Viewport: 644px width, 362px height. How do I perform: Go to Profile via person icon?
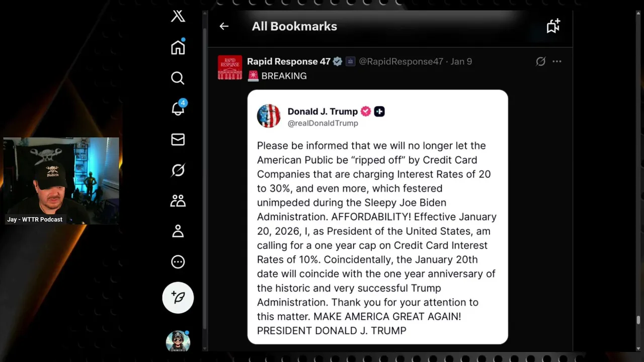tap(178, 231)
